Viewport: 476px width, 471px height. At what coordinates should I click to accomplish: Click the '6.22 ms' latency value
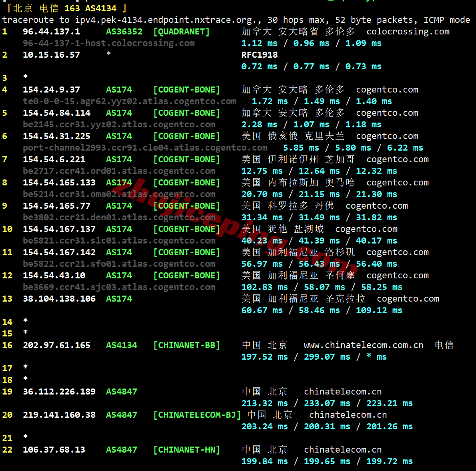tap(405, 148)
